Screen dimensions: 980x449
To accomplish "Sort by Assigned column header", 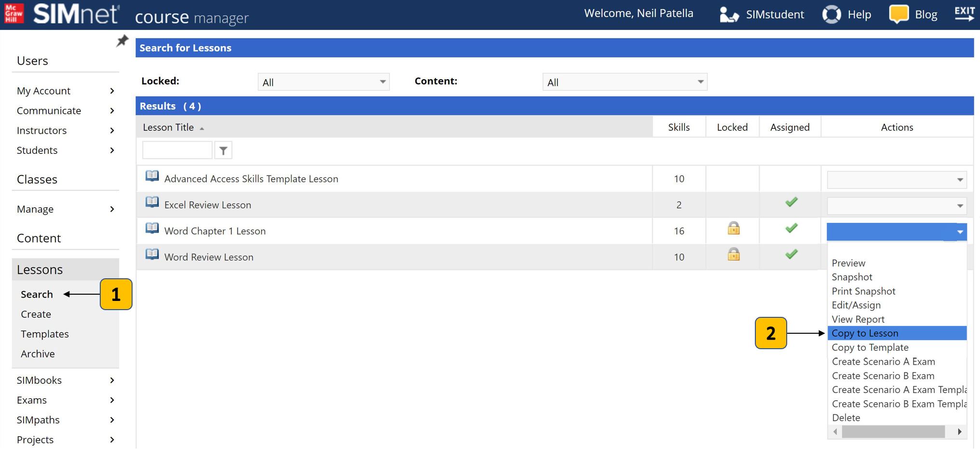I will coord(790,127).
